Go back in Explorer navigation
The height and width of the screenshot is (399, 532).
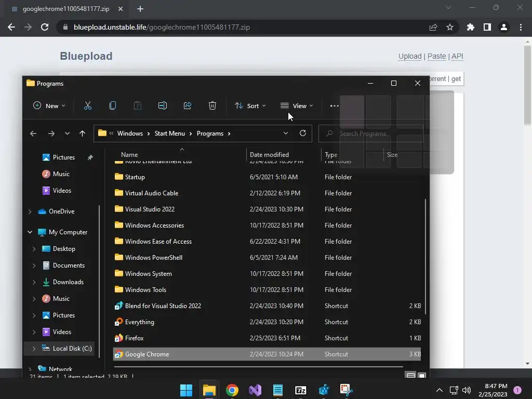coord(33,134)
